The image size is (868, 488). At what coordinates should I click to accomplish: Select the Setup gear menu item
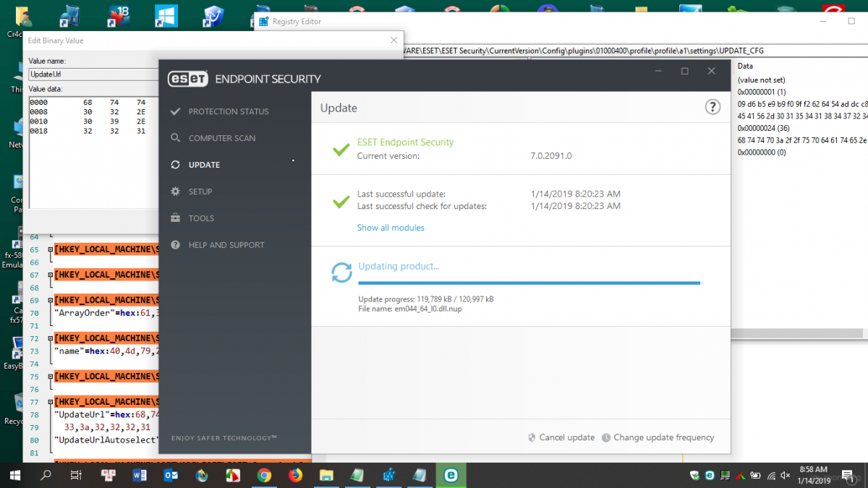(x=200, y=192)
